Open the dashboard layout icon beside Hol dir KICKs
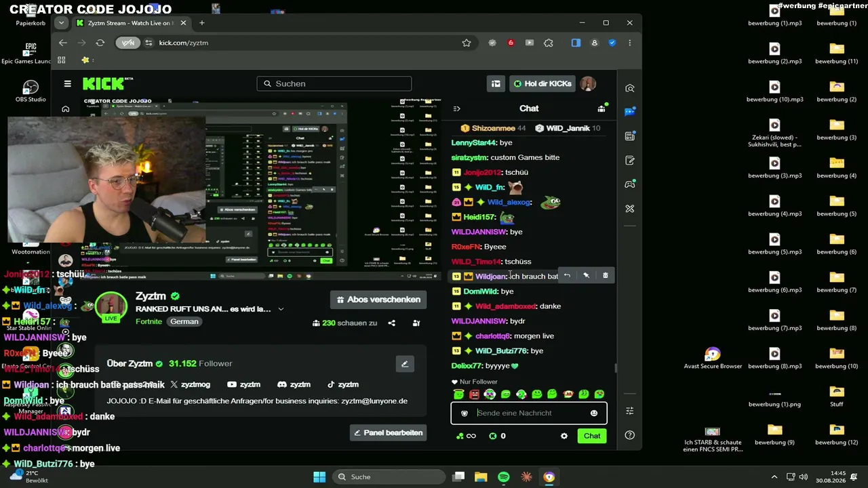 (496, 83)
